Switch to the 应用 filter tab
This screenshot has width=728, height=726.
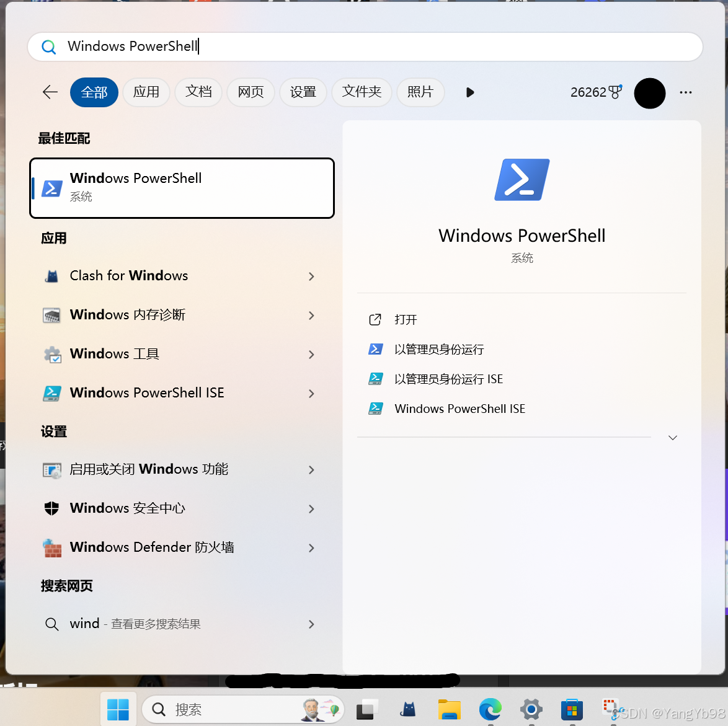(146, 92)
